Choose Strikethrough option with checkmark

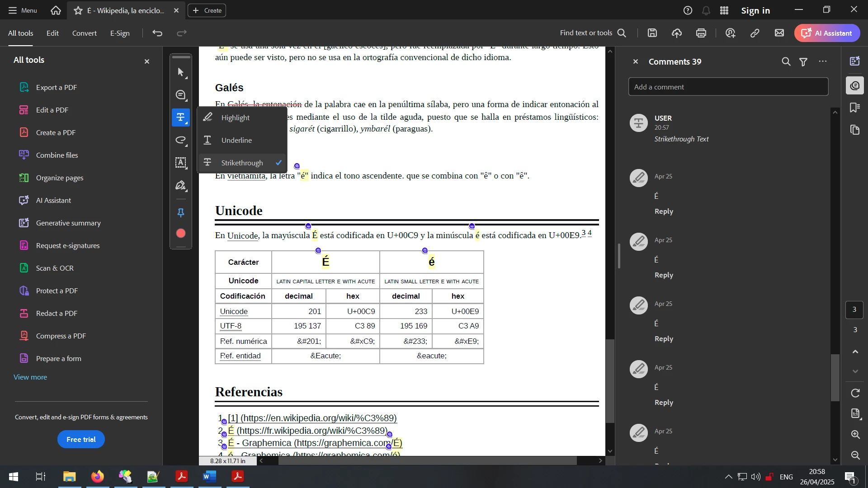click(x=242, y=163)
